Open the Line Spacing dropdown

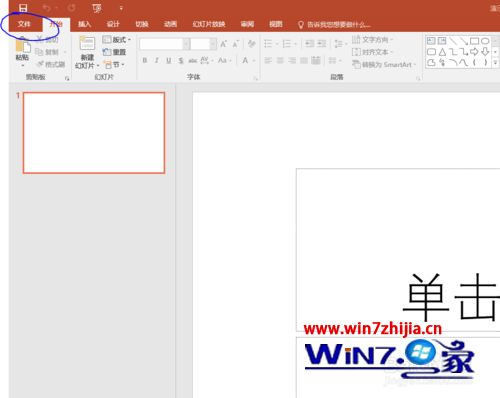(x=340, y=44)
